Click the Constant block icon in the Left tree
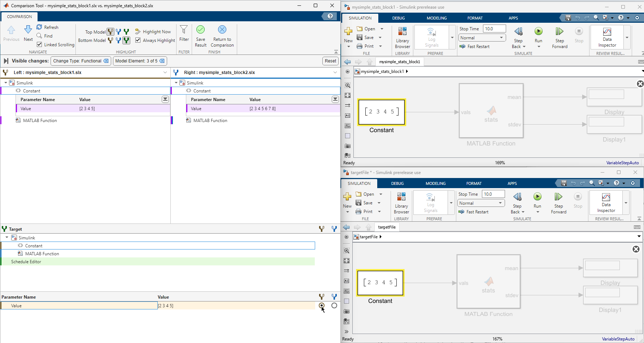The width and height of the screenshot is (644, 343). pos(18,91)
